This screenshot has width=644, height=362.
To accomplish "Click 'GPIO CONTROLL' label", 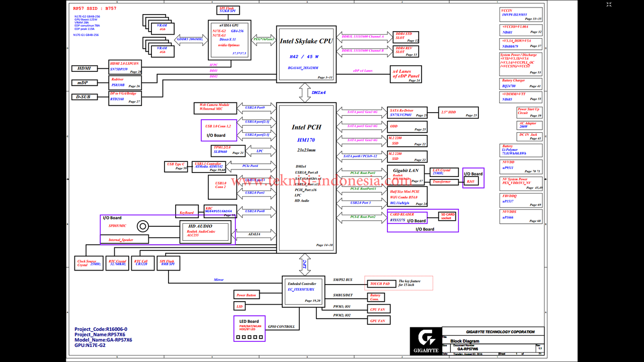I will click(281, 327).
